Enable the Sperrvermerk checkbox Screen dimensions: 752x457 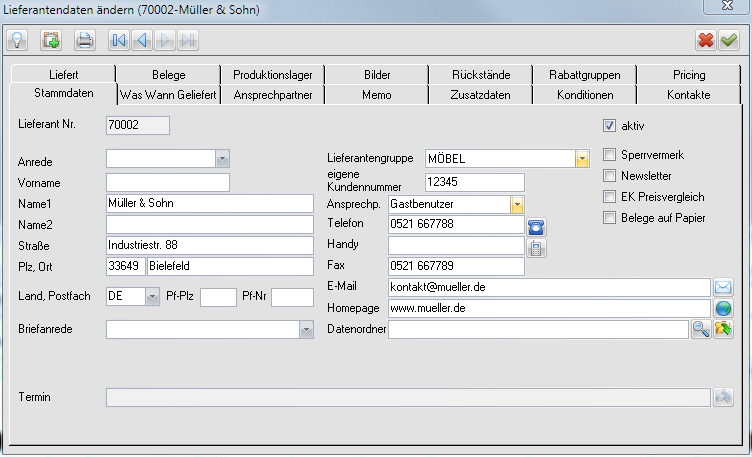coord(609,155)
